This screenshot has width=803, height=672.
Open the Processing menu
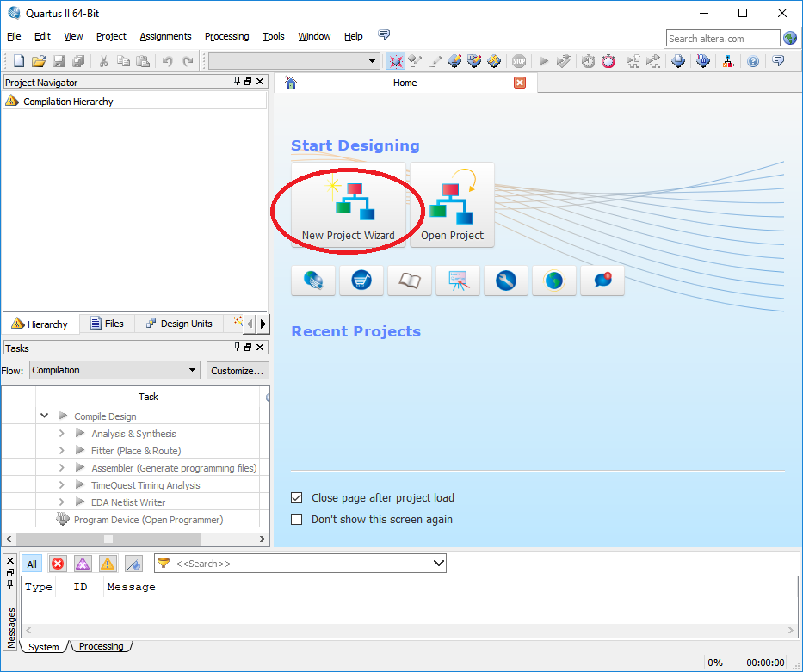coord(227,36)
